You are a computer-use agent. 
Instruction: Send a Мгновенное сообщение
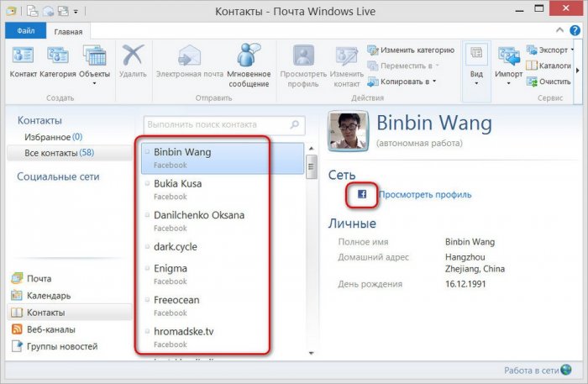coord(249,66)
